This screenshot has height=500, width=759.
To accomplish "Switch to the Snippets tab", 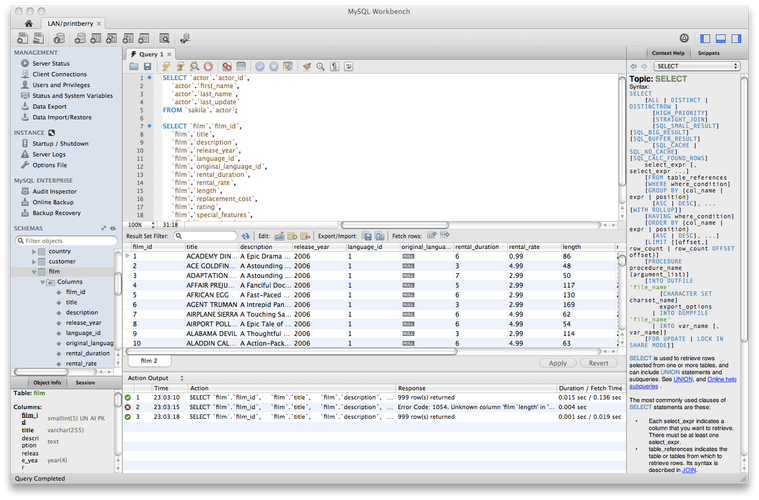I will coord(709,53).
